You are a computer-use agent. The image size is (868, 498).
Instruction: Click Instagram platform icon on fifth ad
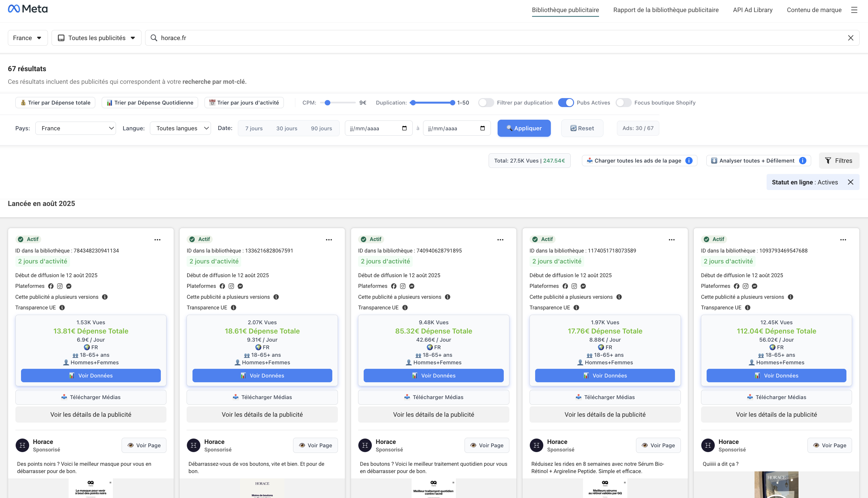click(746, 286)
